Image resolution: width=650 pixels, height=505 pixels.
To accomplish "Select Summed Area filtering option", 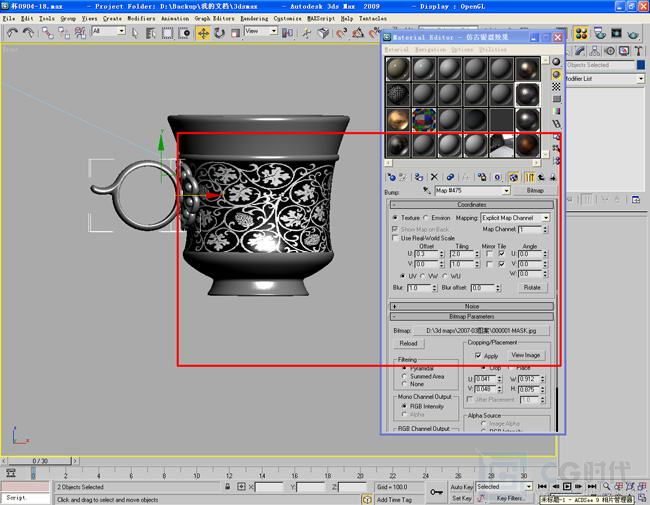I will [404, 376].
